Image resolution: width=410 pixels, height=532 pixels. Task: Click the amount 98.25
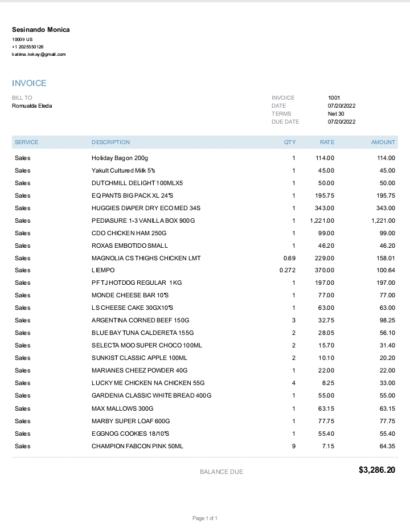click(387, 321)
